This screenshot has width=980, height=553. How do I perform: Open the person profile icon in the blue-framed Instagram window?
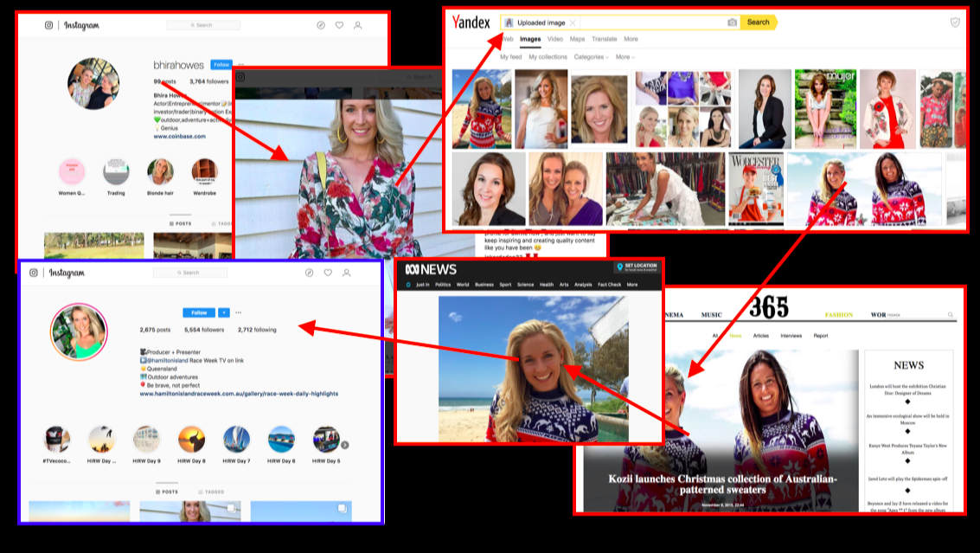tap(346, 273)
